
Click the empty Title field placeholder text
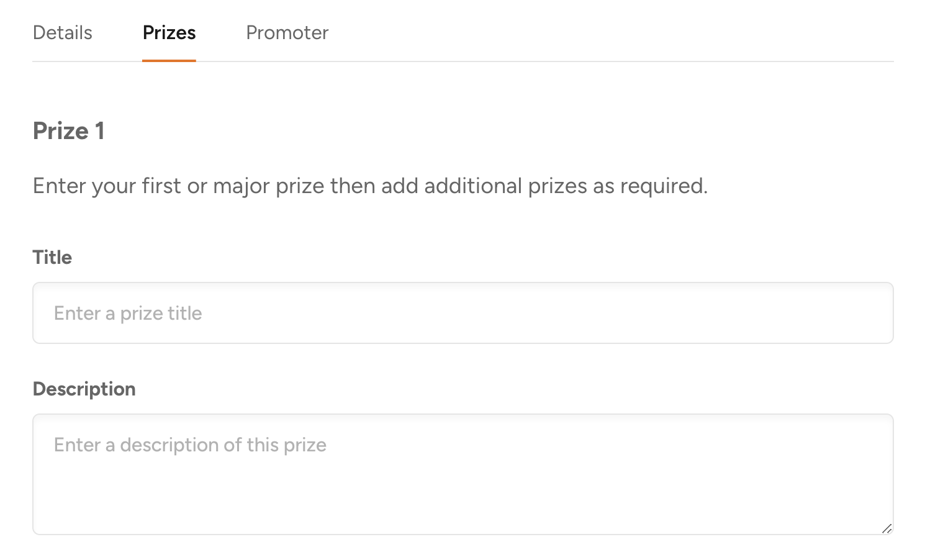[x=128, y=314]
